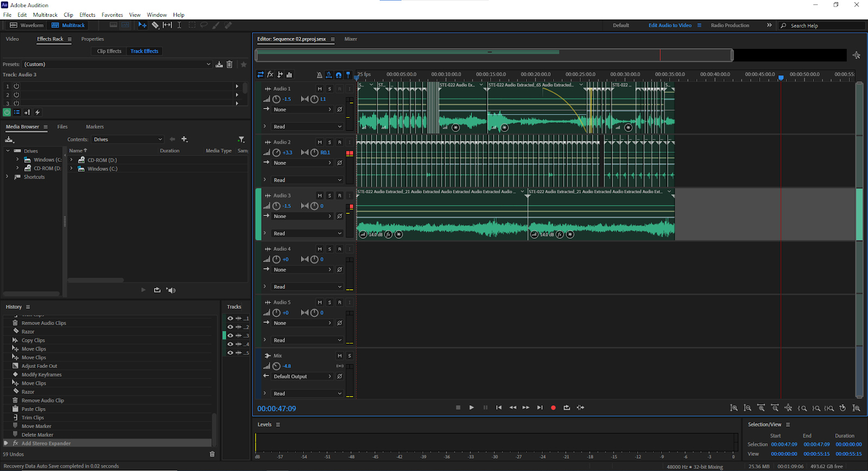Toggle power for effect slot 1
This screenshot has height=471, width=868.
[16, 86]
